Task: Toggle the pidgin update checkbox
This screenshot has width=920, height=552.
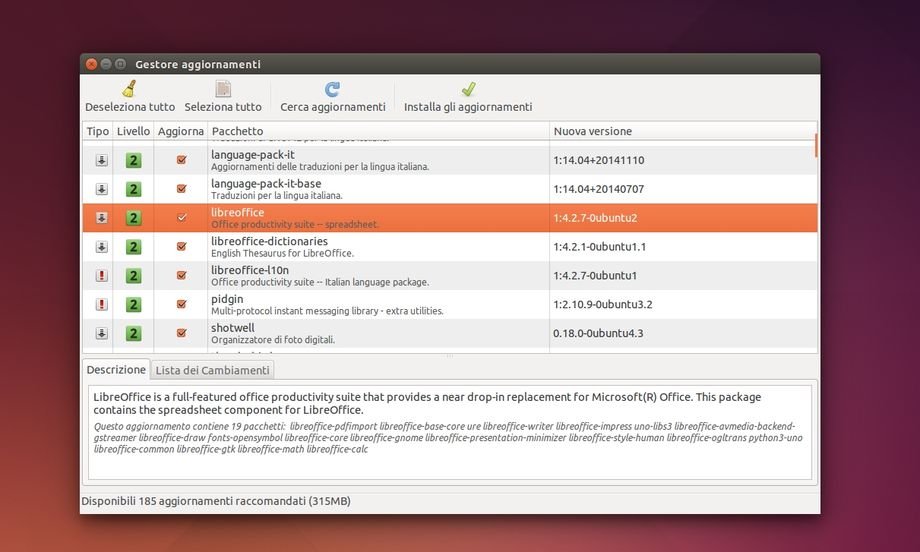Action: click(181, 304)
